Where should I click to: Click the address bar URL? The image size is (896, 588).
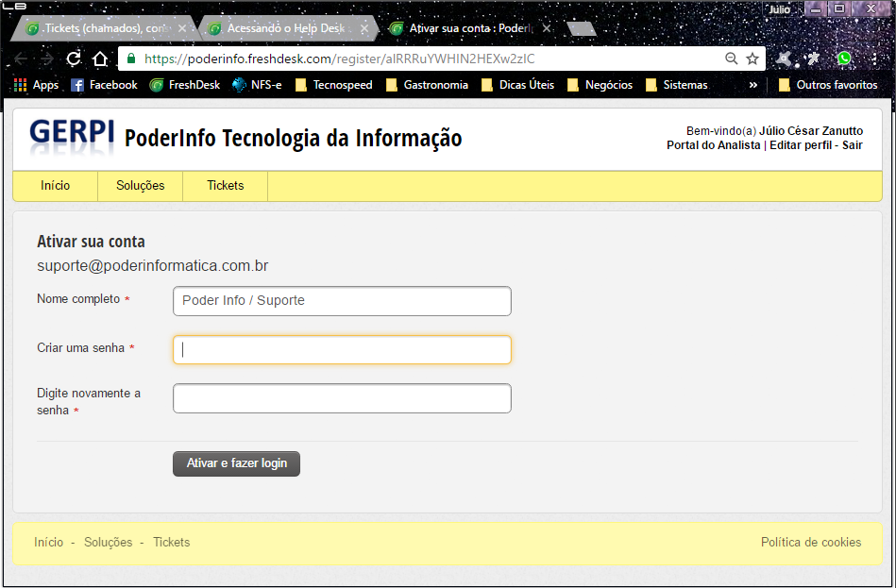(x=340, y=59)
